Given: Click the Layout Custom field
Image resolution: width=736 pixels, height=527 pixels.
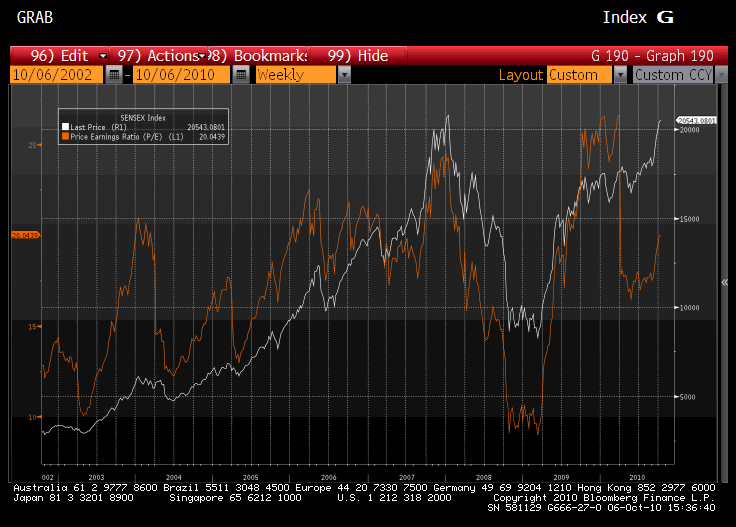Looking at the screenshot, I should tap(579, 75).
